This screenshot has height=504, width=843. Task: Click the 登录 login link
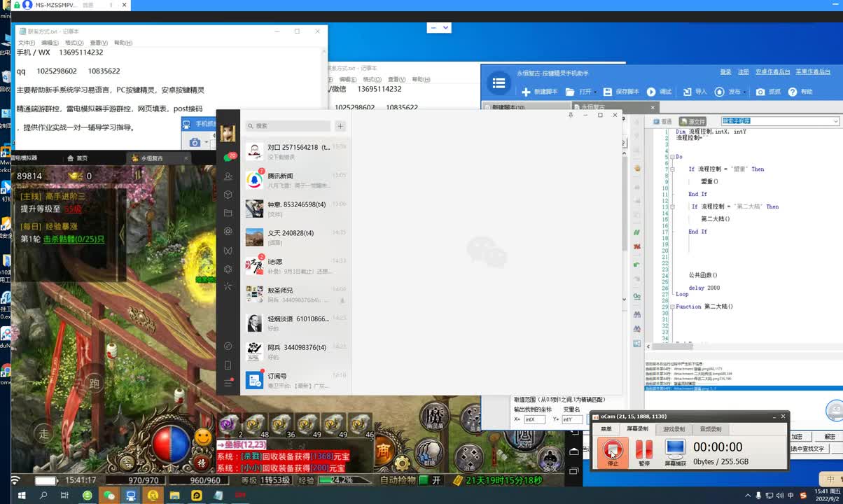725,72
